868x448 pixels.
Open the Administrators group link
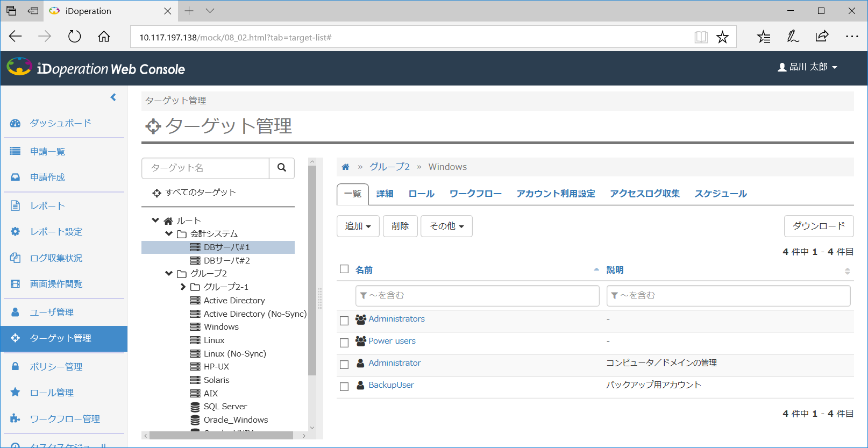pyautogui.click(x=396, y=319)
